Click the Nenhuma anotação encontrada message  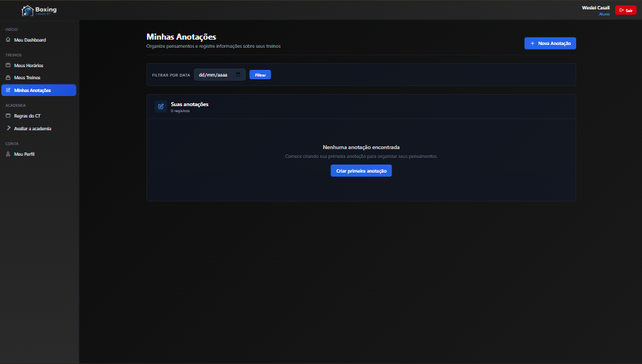coord(361,147)
